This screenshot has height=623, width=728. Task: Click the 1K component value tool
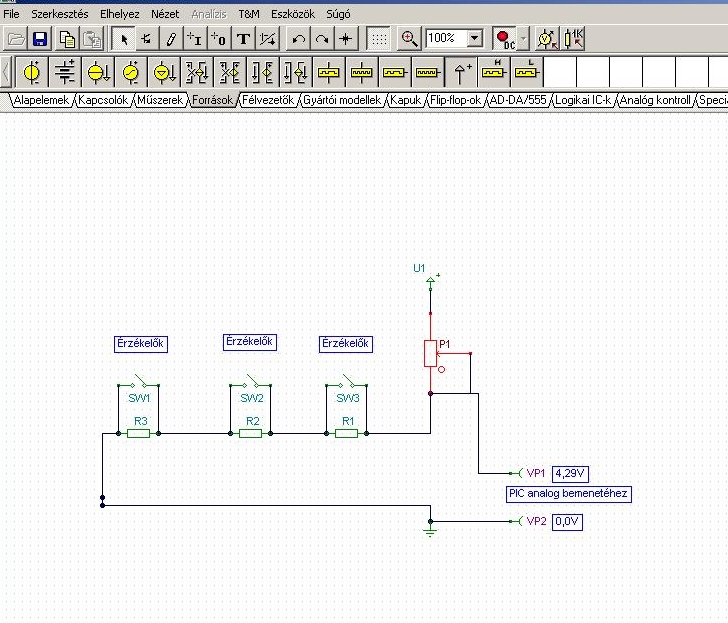point(573,39)
